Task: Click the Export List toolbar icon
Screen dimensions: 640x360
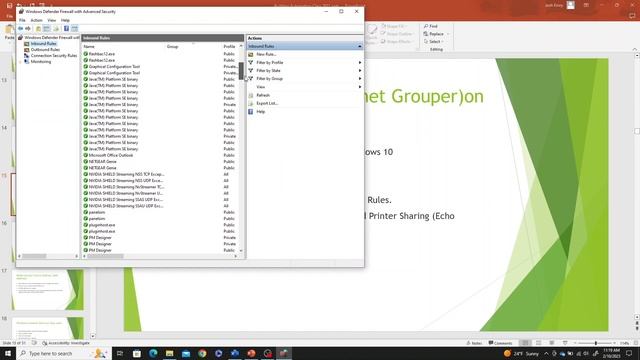Action: pos(56,29)
